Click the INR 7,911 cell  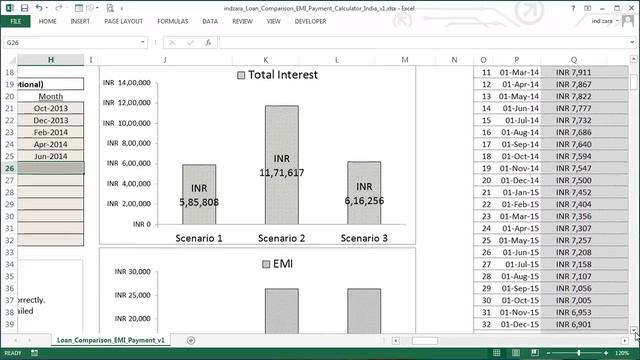573,72
